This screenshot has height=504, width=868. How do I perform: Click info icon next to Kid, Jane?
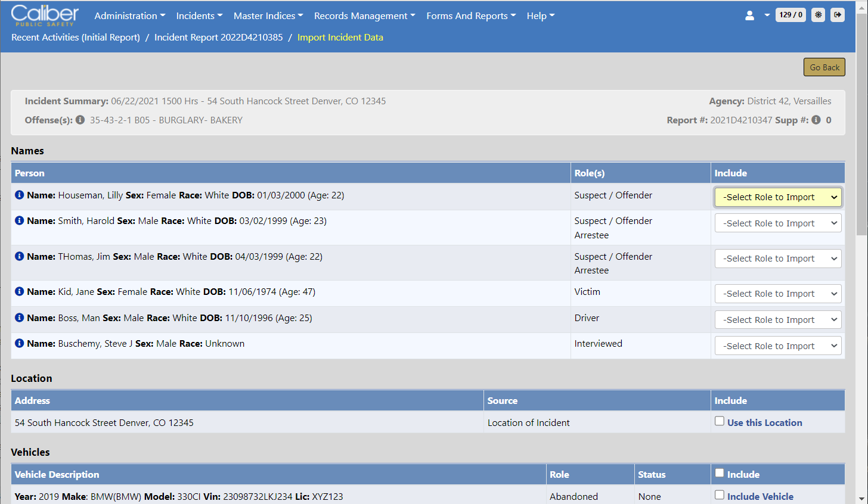tap(19, 291)
